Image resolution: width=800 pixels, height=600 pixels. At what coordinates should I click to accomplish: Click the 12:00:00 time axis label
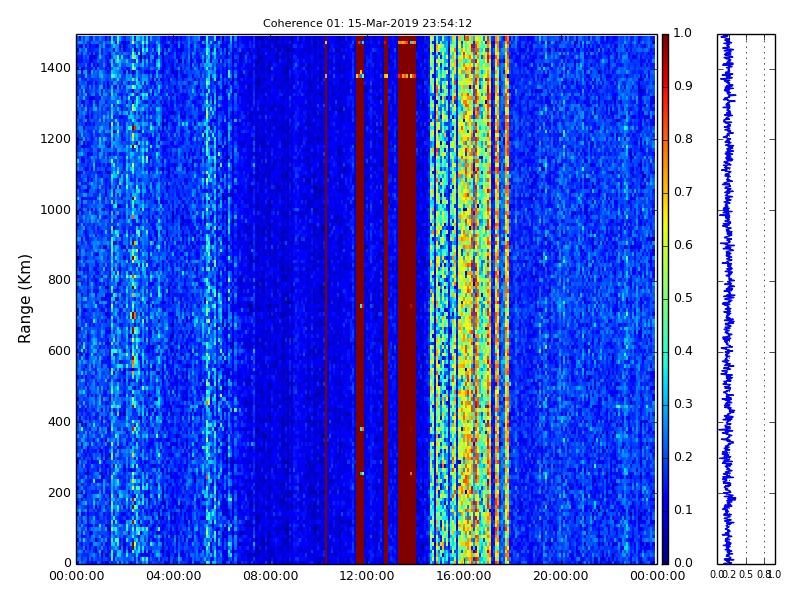coord(367,577)
